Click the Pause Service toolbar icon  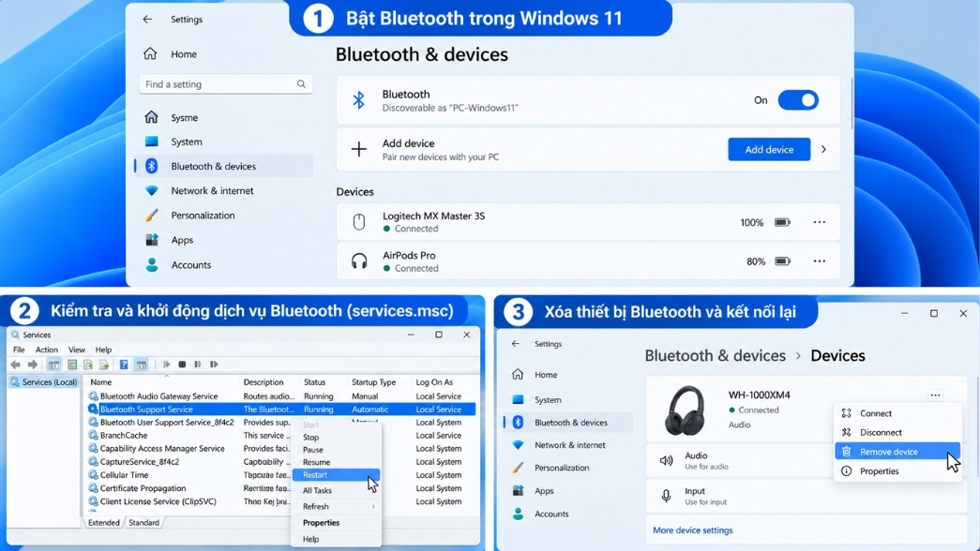[198, 365]
